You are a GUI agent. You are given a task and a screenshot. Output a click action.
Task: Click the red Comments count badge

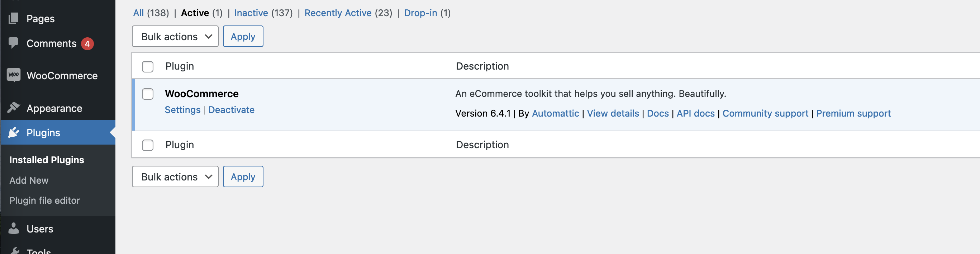tap(87, 44)
